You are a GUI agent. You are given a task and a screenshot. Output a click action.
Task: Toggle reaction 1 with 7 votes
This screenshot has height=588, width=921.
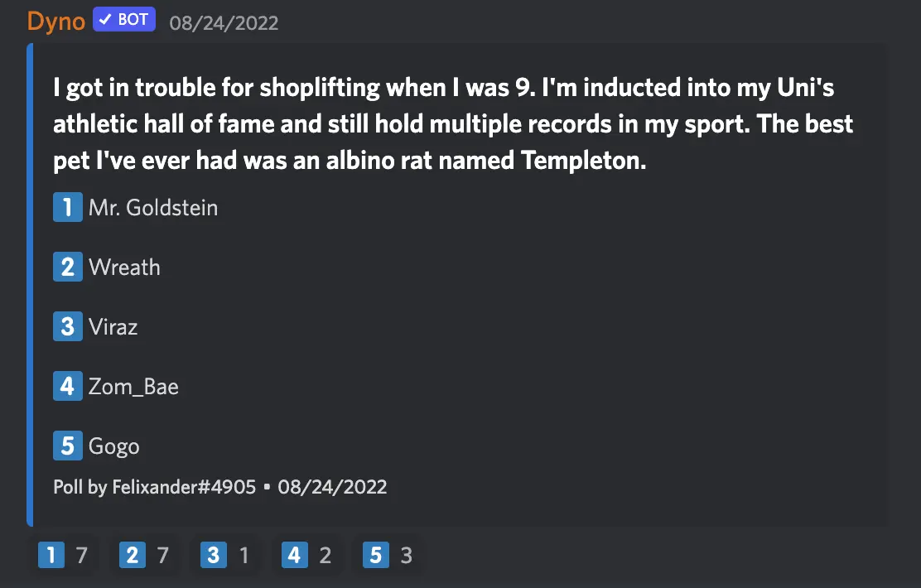pos(65,555)
